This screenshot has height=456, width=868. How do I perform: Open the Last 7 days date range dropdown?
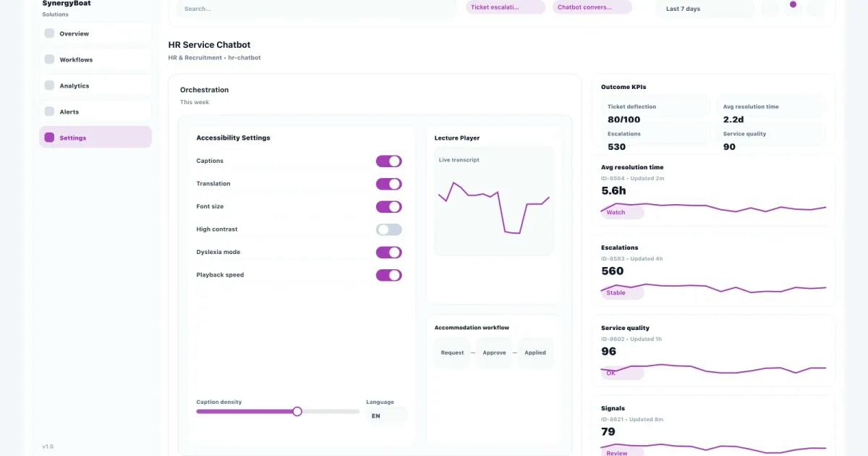click(x=705, y=9)
